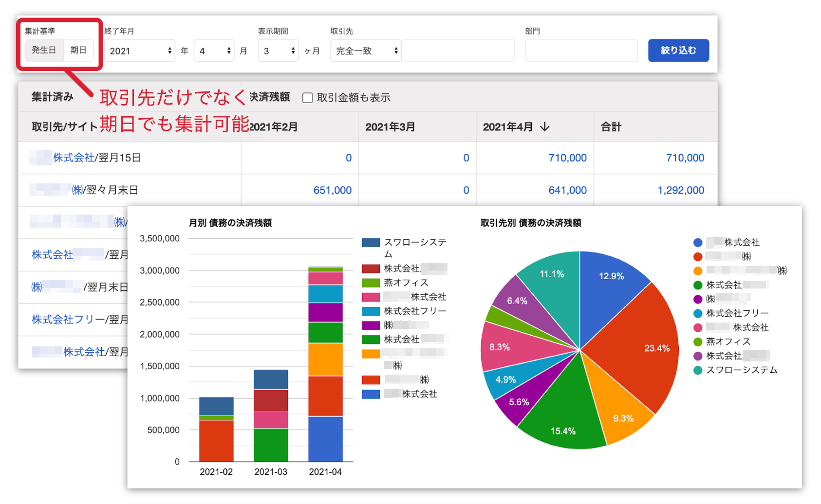821x504 pixels.
Task: Click the 9.3% orange pie slice
Action: (x=617, y=404)
